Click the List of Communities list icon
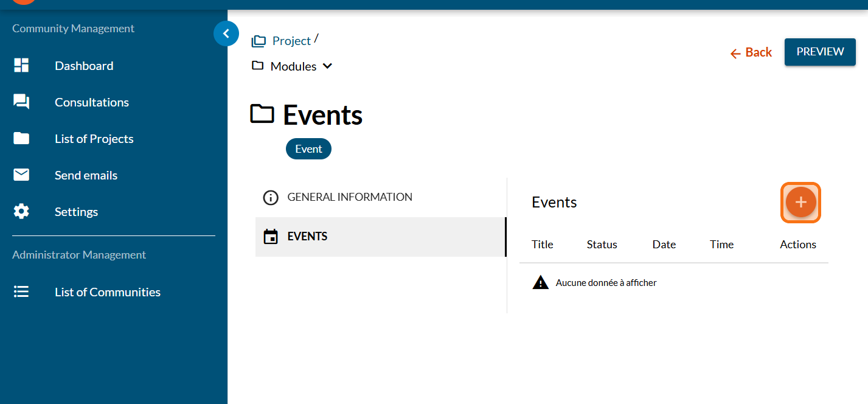This screenshot has width=868, height=404. click(21, 292)
